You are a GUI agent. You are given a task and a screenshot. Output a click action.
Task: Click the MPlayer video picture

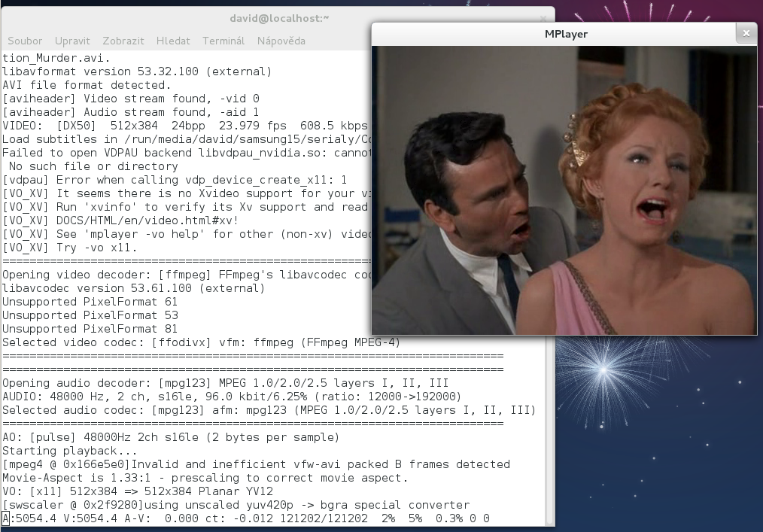564,190
